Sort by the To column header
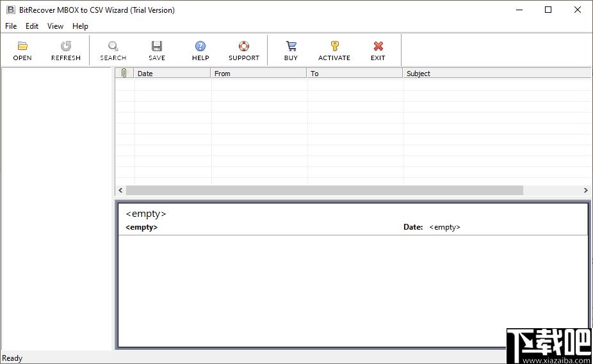The width and height of the screenshot is (593, 364). (x=354, y=73)
